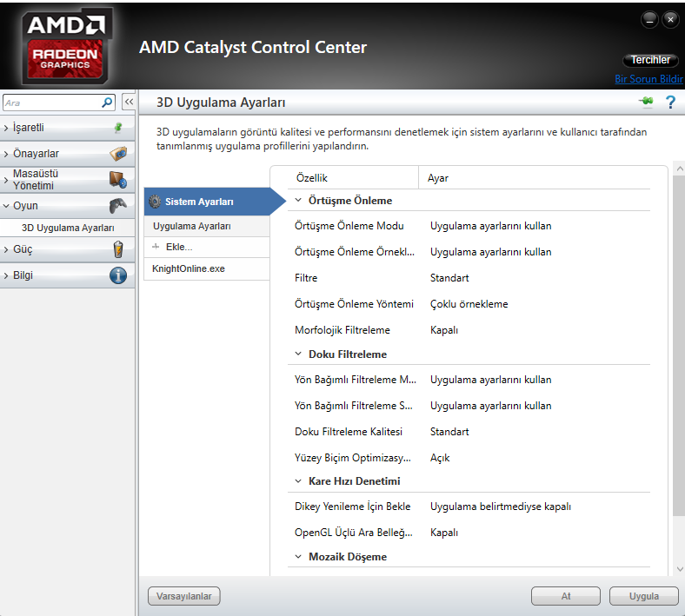Collapse Mozaik Döşeme group chevron
Image resolution: width=685 pixels, height=616 pixels.
[x=298, y=557]
